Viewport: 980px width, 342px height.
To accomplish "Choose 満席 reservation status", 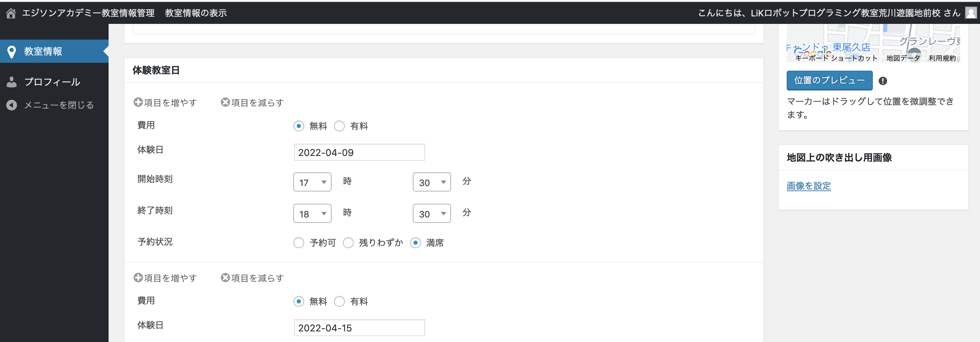I will (x=416, y=243).
